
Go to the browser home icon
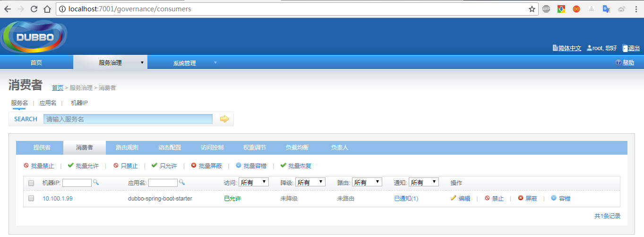(47, 9)
